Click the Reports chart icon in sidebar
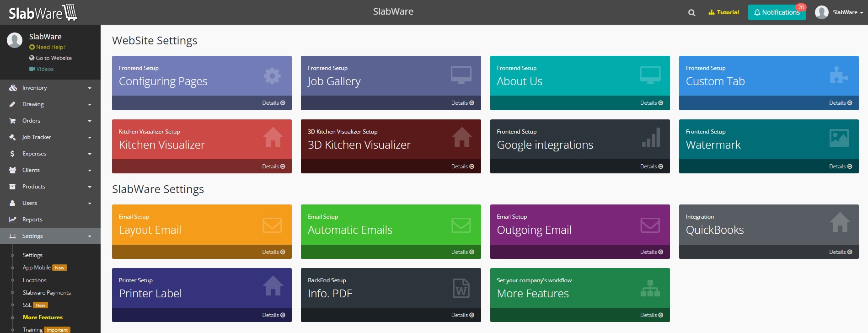Screen dimensions: 868x333 [x=12, y=220]
